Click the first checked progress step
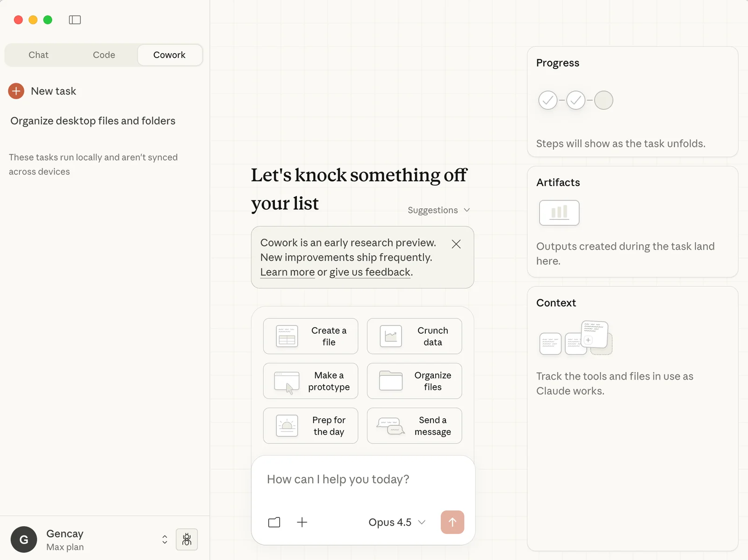This screenshot has width=748, height=560. point(548,100)
